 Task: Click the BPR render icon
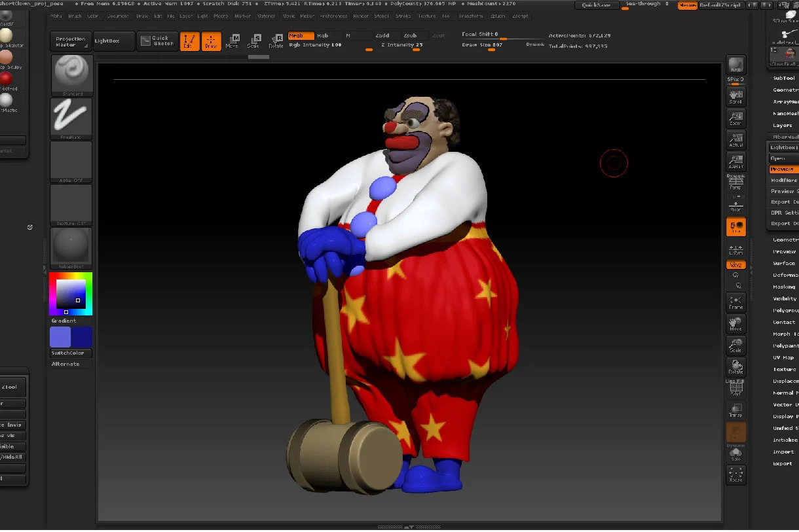point(735,65)
